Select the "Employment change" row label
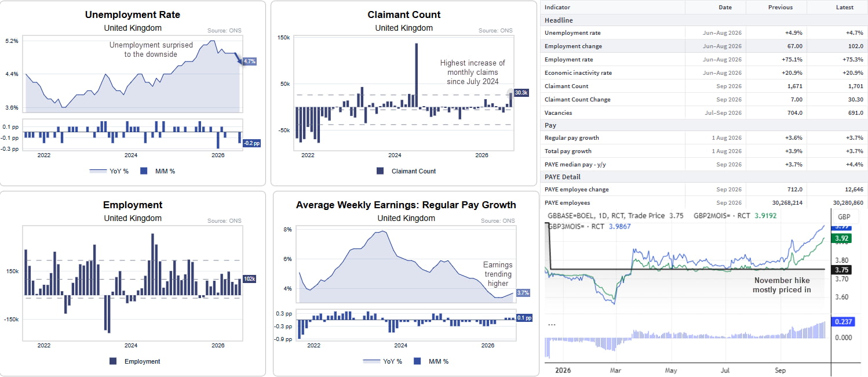The image size is (868, 377). tap(573, 46)
